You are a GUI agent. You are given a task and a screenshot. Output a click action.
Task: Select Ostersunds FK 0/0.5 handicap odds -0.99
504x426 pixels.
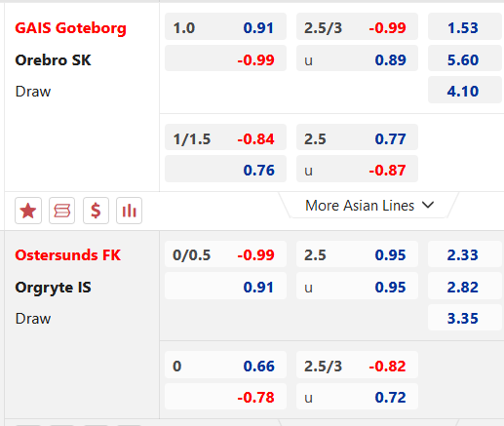pos(225,254)
